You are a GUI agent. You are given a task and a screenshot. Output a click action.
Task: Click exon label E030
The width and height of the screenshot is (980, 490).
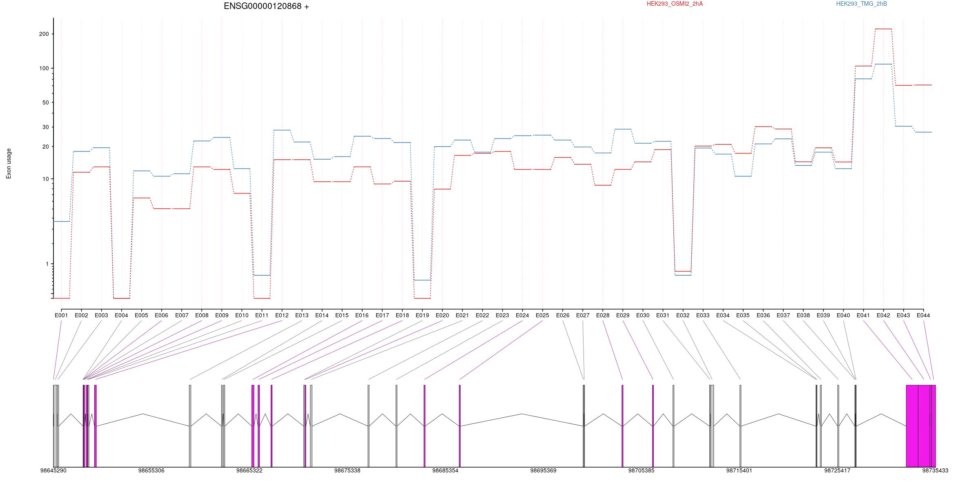tap(643, 315)
